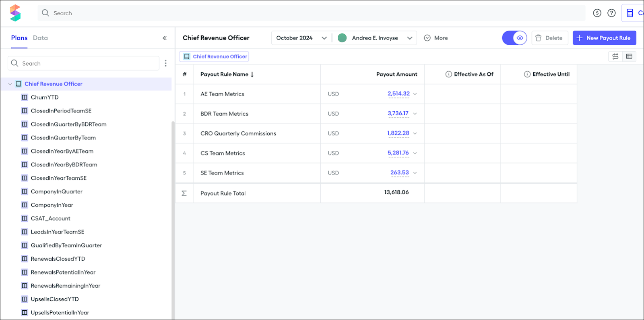Switch to table layout view icon
Viewport: 644px width, 320px height.
(629, 56)
